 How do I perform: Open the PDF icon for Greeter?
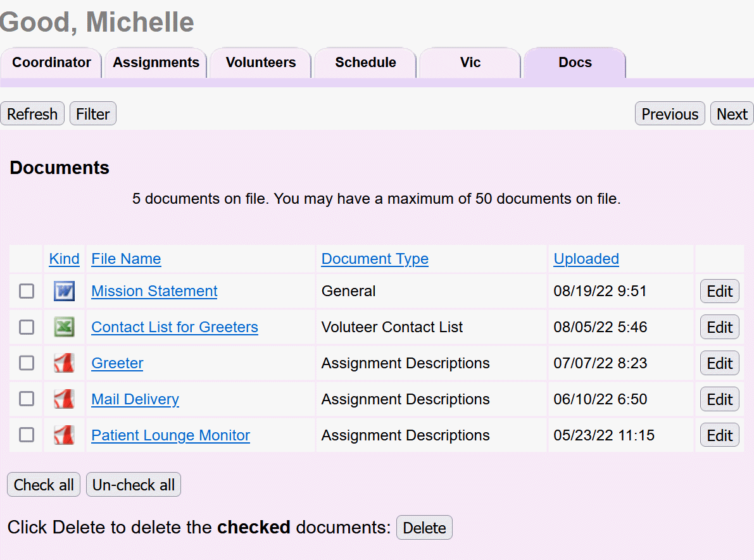pyautogui.click(x=64, y=363)
